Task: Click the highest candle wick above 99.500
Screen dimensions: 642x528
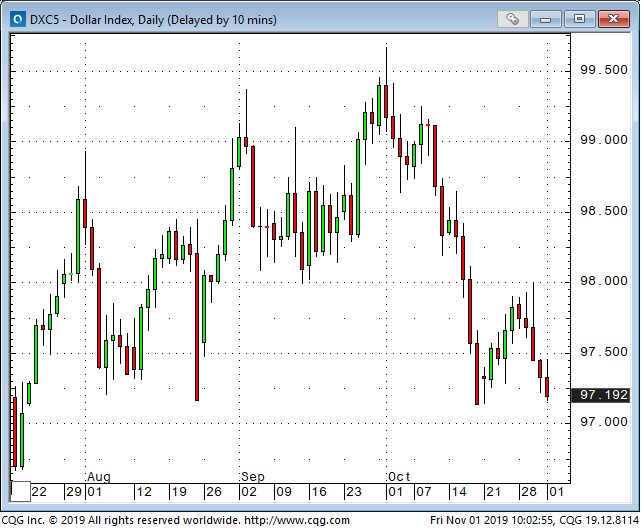Action: click(386, 65)
